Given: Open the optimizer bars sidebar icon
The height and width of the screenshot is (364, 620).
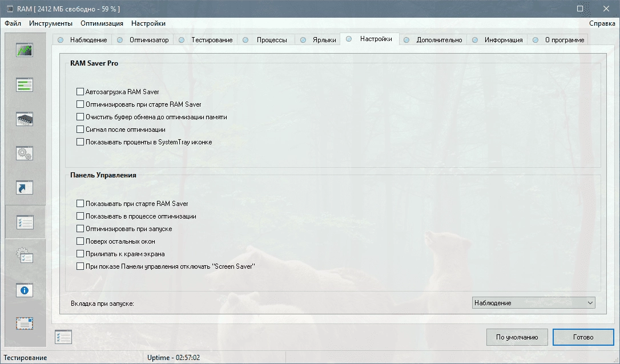Looking at the screenshot, I should (25, 84).
